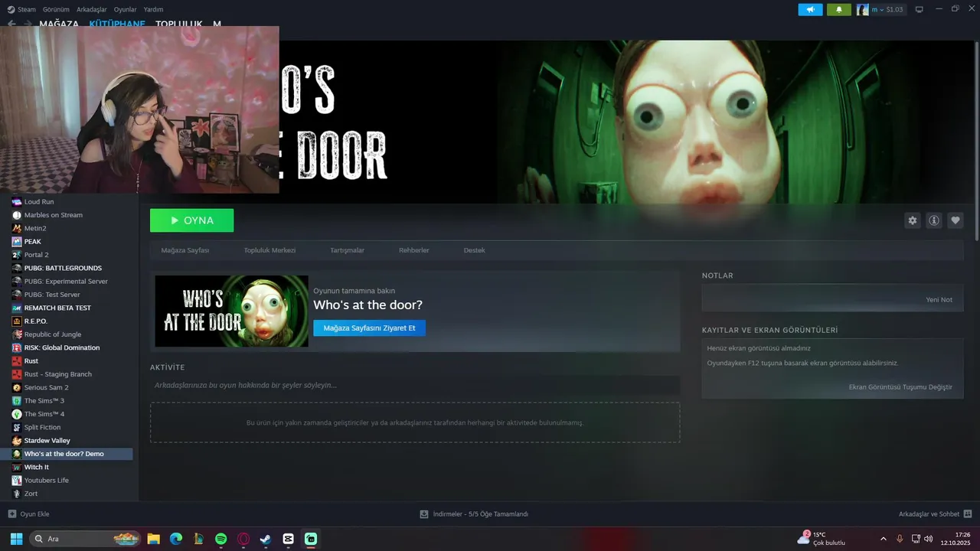This screenshot has width=980, height=551.
Task: Add game to favorites heart icon
Action: point(955,220)
